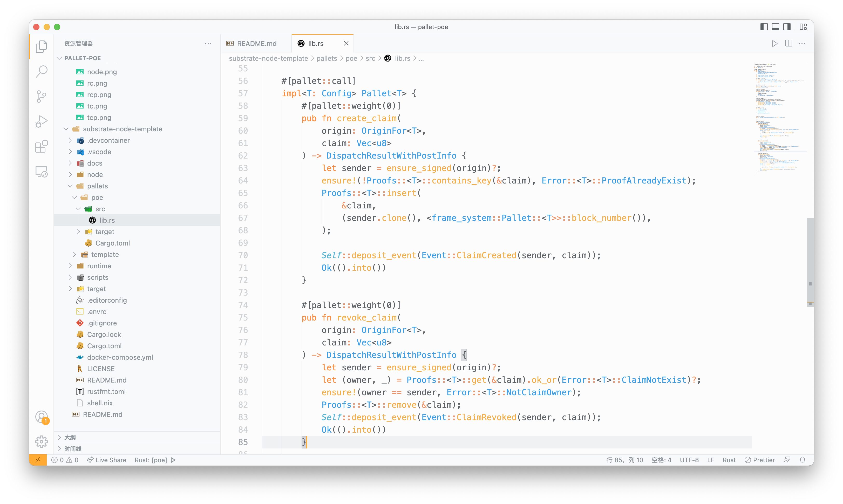This screenshot has width=843, height=504.
Task: Open the Manage settings gear
Action: coord(42,441)
